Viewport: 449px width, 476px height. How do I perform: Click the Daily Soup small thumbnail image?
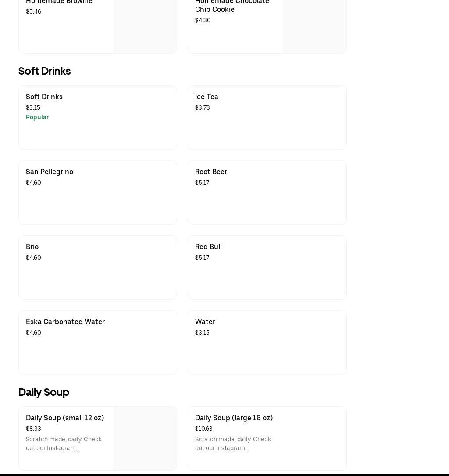[x=145, y=438]
